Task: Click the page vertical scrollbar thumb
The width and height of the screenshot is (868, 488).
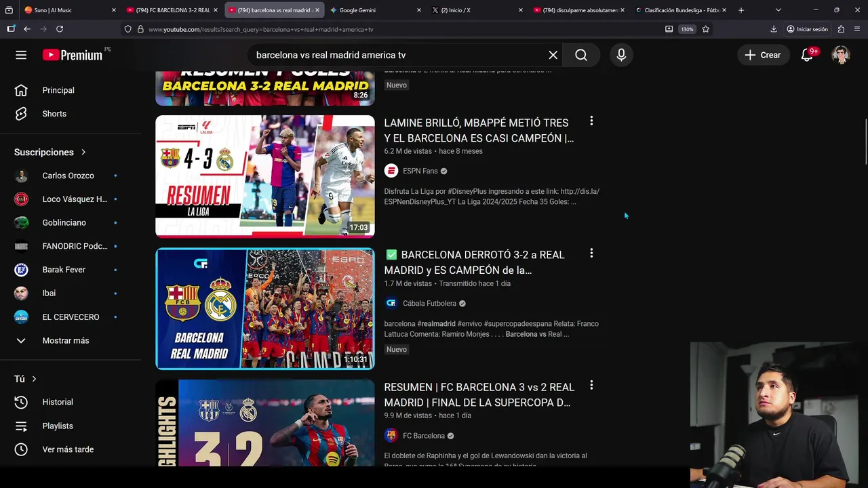Action: (x=865, y=141)
